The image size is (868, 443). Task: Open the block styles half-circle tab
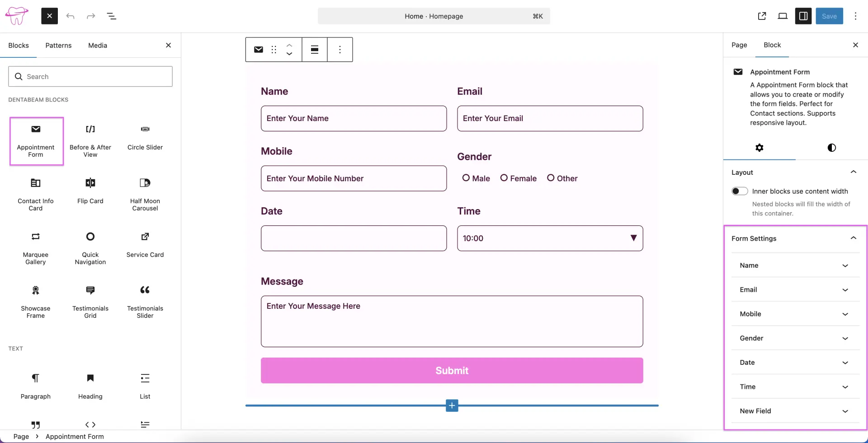pos(832,148)
